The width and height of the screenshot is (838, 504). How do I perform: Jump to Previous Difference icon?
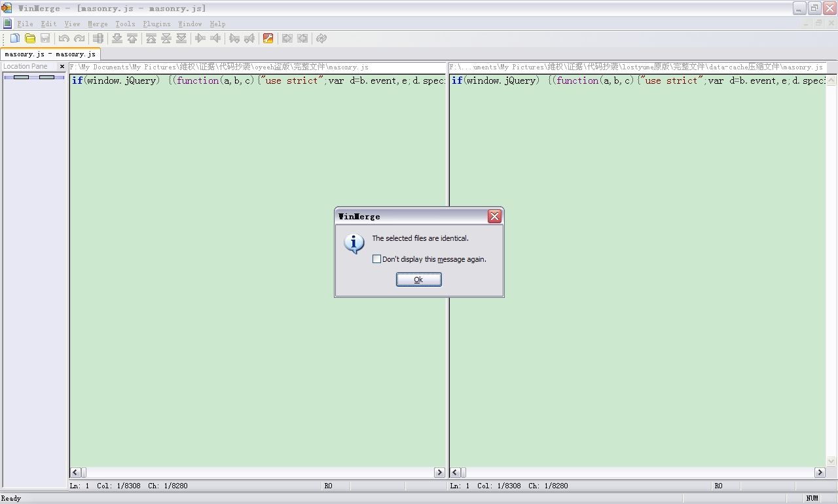132,39
